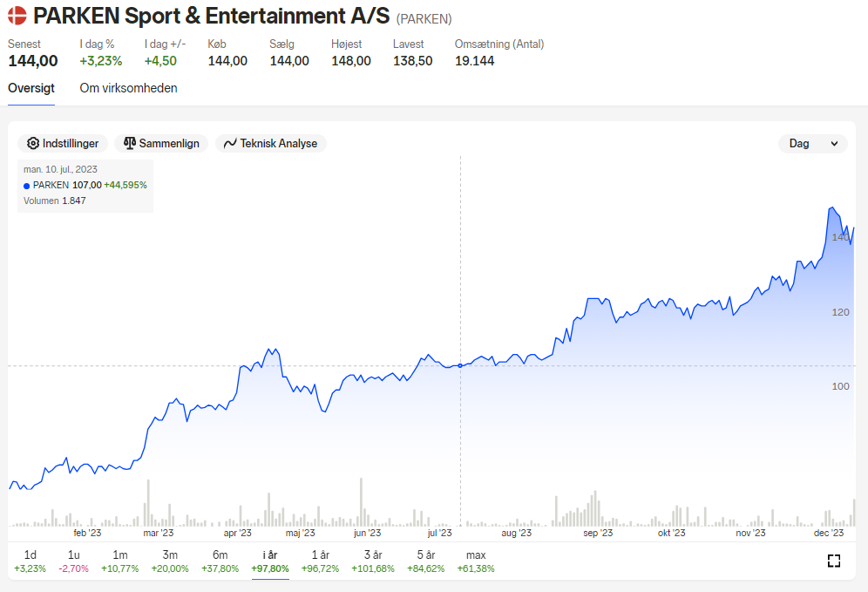The image size is (868, 592).
Task: Click the (PARKEN) ticker label
Action: [424, 19]
